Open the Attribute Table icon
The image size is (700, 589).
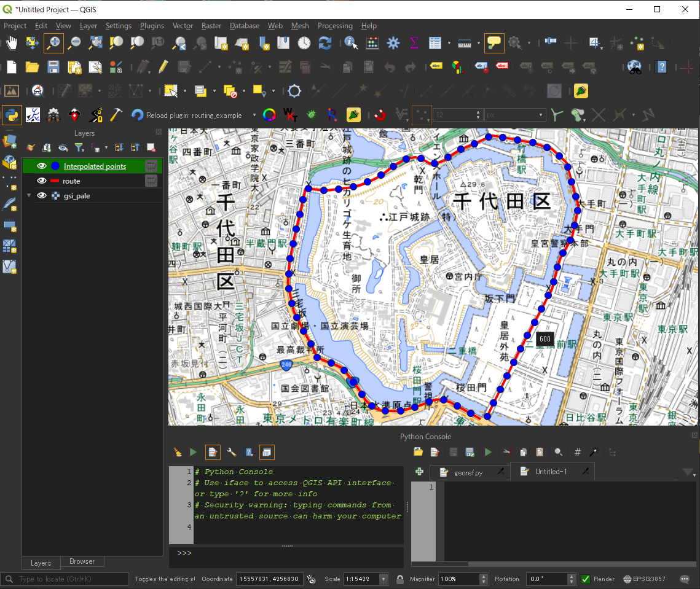click(x=434, y=43)
